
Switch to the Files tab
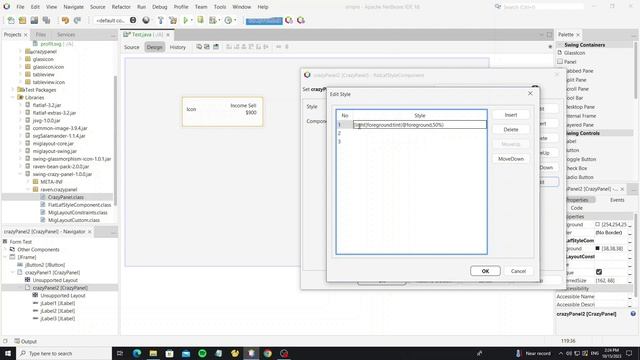(41, 35)
